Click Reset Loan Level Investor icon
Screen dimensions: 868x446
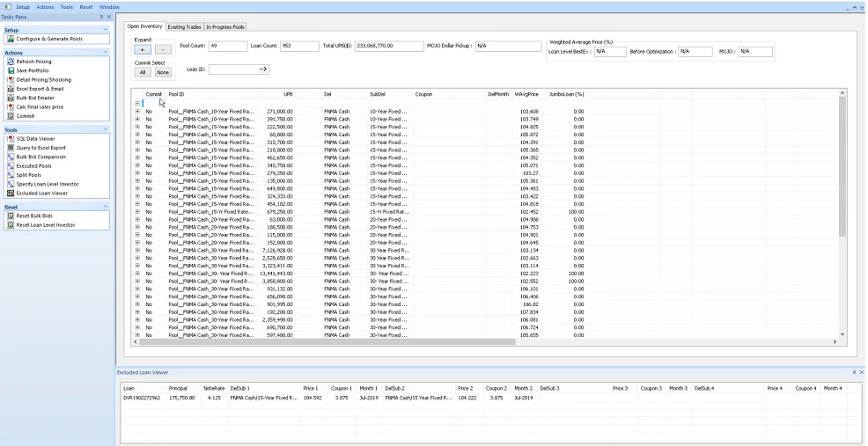tap(11, 225)
